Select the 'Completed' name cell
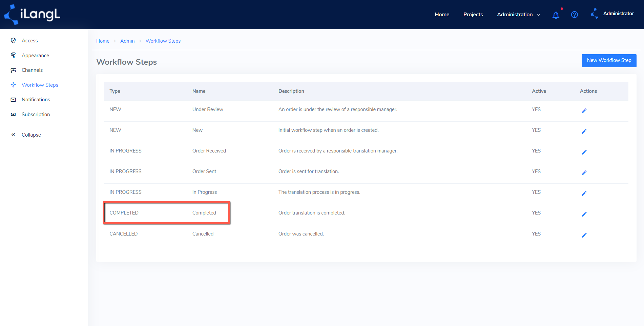The width and height of the screenshot is (644, 326). [204, 213]
